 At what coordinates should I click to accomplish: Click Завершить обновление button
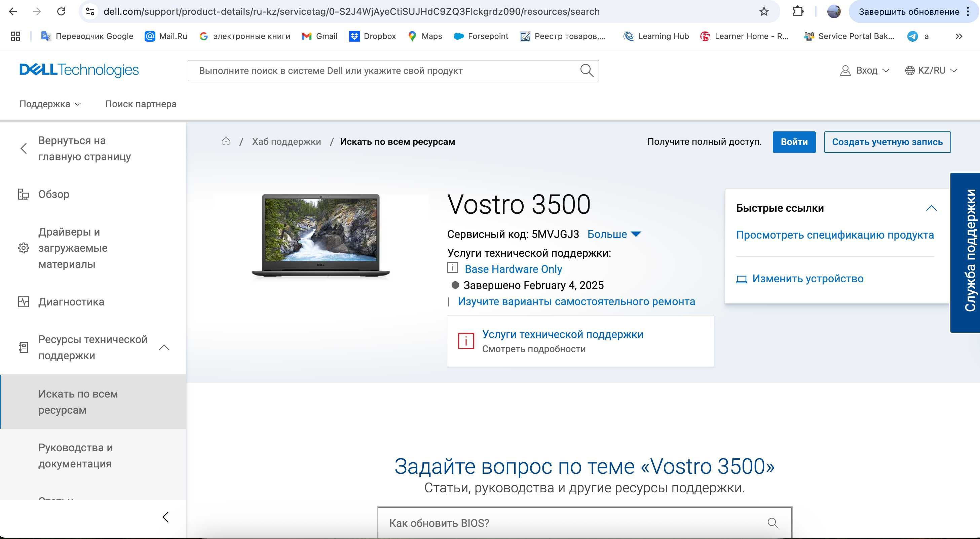[x=909, y=11]
